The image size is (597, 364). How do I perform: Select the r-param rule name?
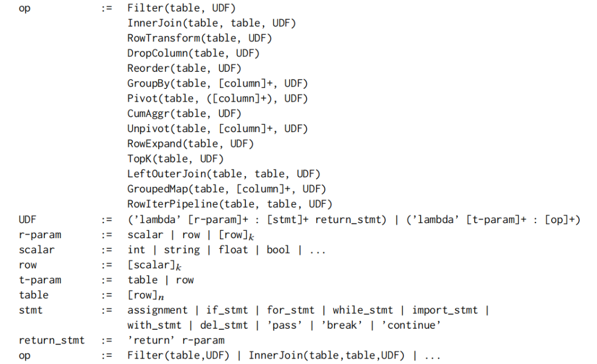pos(40,235)
